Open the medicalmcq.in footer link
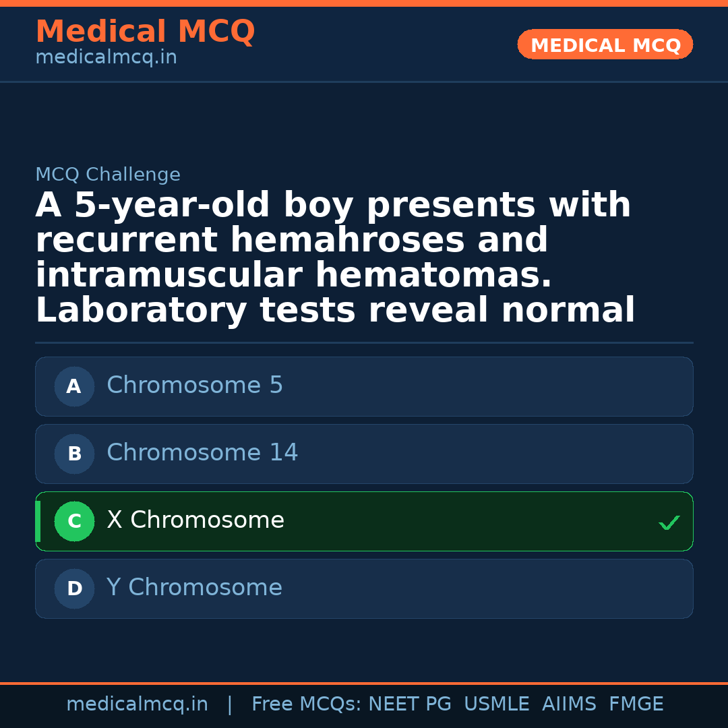This screenshot has height=728, width=728. (x=137, y=704)
